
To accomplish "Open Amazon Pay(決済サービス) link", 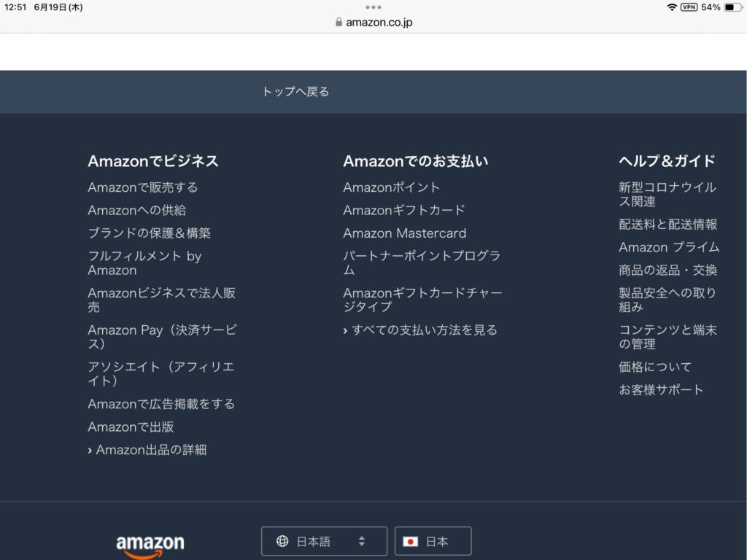I will [163, 337].
